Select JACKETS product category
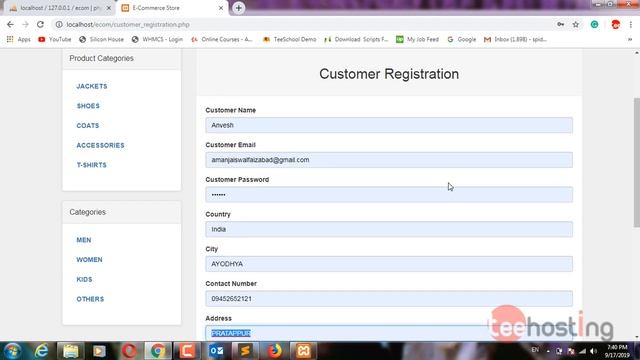Image resolution: width=640 pixels, height=360 pixels. click(x=92, y=86)
